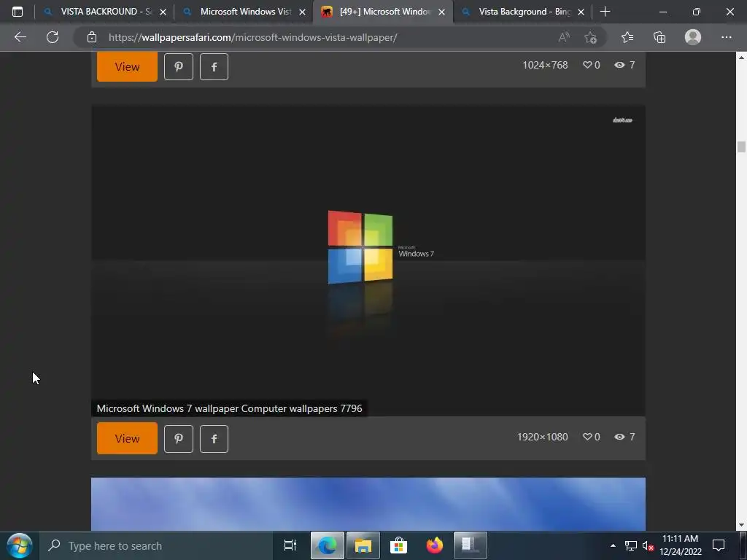
Task: Open the Windows Start orb
Action: pyautogui.click(x=19, y=545)
